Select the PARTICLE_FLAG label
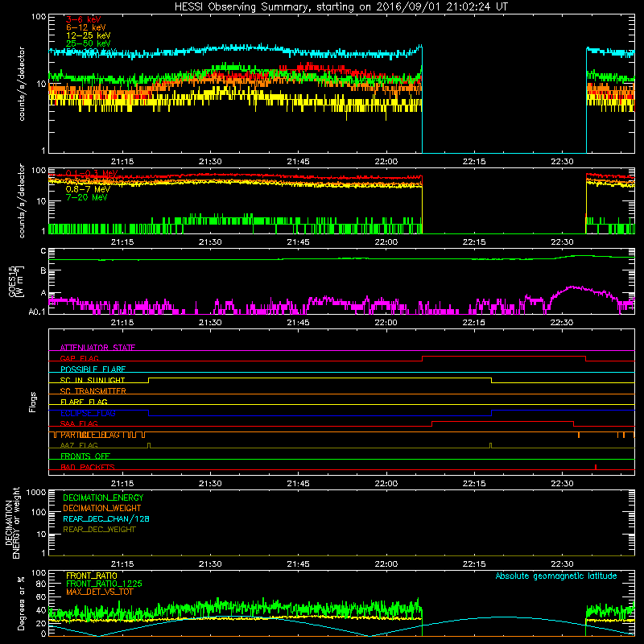644x644 pixels. (x=90, y=435)
